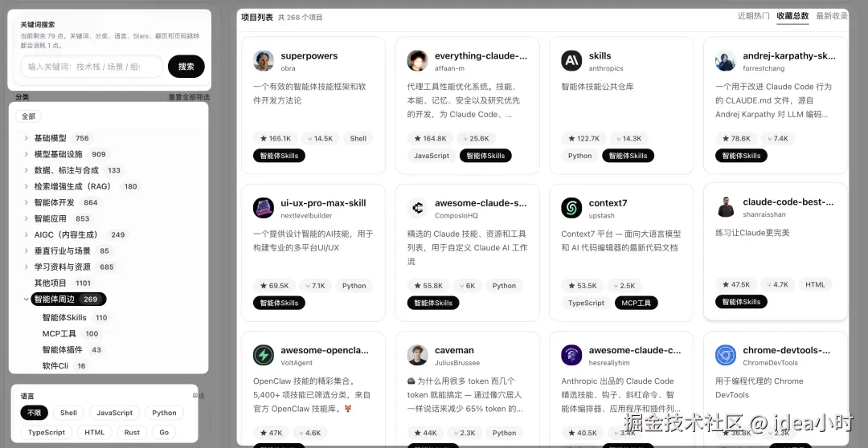Filter by Python language chip
868x448 pixels.
pyautogui.click(x=165, y=413)
